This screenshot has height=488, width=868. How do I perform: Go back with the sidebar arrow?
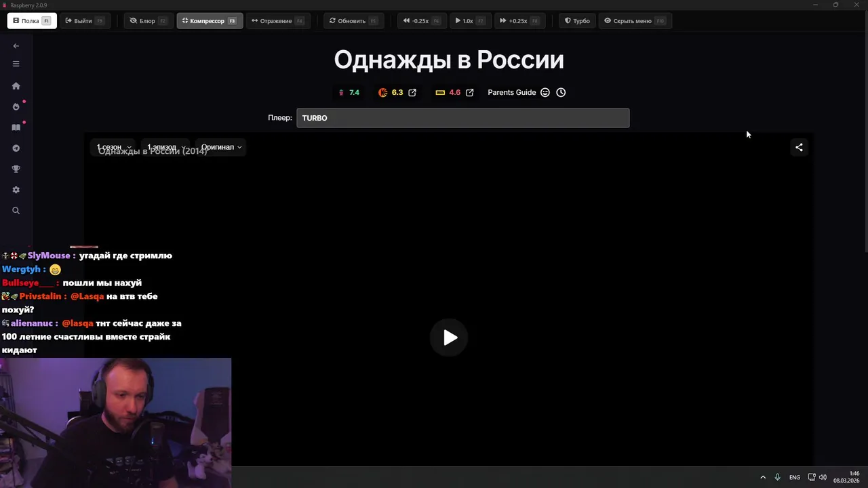[16, 46]
